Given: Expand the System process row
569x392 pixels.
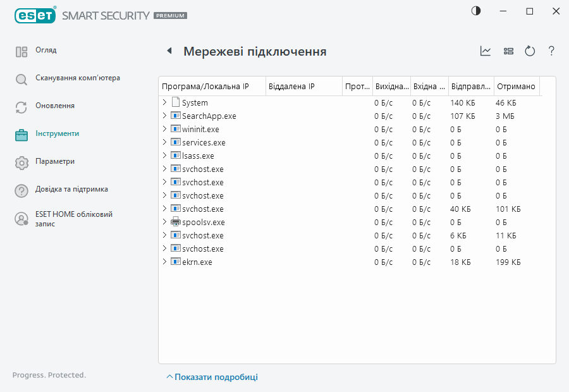Looking at the screenshot, I should click(x=164, y=102).
